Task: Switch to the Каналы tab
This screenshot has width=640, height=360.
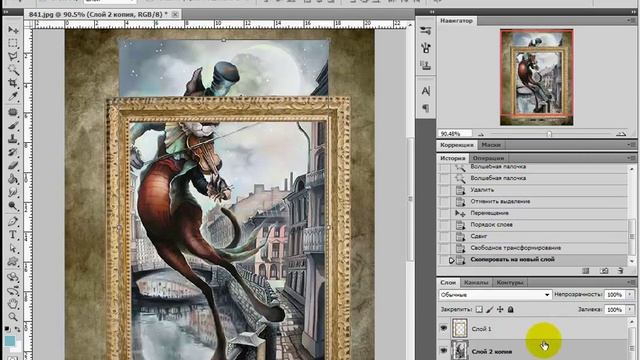Action: click(476, 282)
